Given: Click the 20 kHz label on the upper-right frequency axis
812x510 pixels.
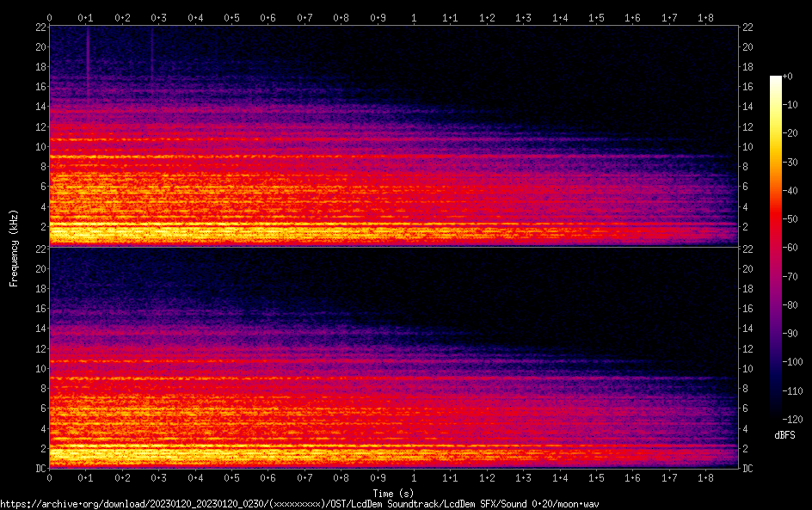Looking at the screenshot, I should (748, 47).
